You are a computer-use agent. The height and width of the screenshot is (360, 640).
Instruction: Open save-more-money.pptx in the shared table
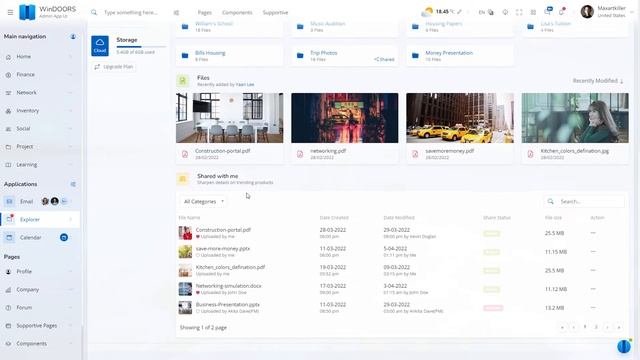tap(222, 249)
